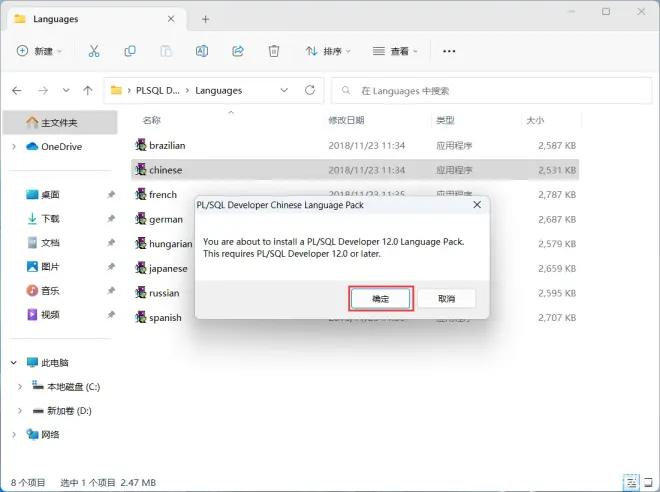Select the spanish file
Image resolution: width=660 pixels, height=492 pixels.
pos(158,318)
